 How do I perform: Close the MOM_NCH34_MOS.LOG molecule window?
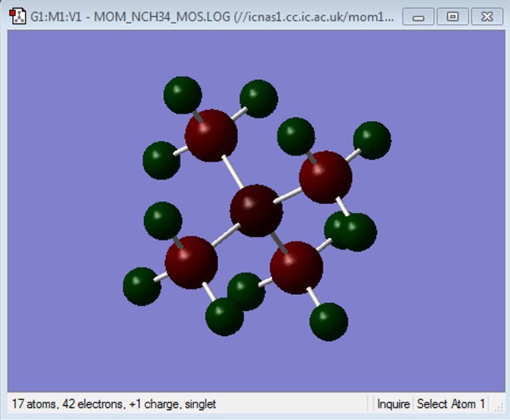487,17
